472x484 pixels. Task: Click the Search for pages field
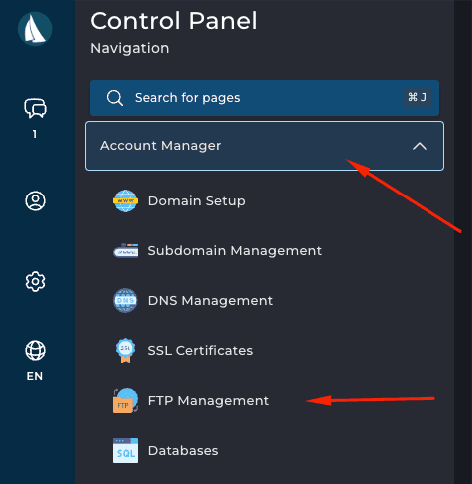click(264, 98)
